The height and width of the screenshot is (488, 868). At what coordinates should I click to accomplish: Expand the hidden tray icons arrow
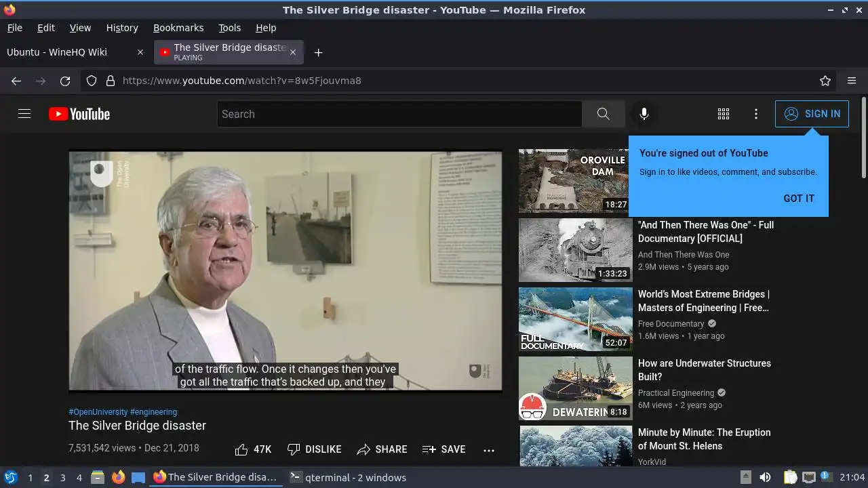[745, 476]
